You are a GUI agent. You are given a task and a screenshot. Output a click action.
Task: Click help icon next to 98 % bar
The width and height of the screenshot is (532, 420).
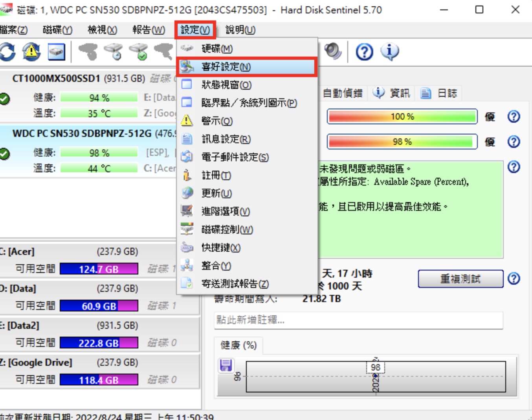(514, 142)
